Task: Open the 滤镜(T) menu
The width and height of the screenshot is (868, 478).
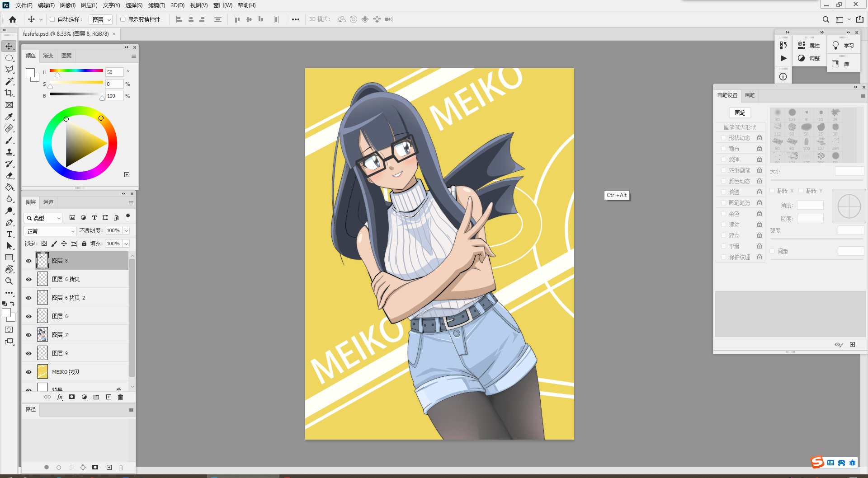Action: 156,5
